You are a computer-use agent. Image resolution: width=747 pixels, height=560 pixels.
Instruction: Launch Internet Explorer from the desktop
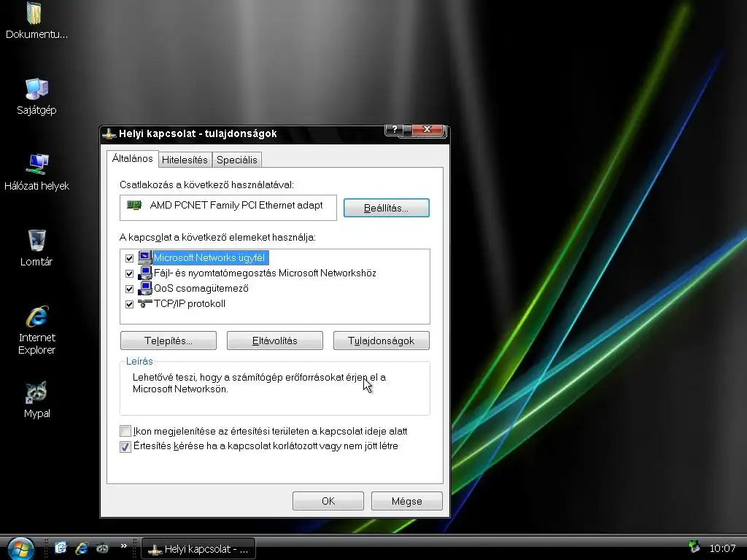36,316
